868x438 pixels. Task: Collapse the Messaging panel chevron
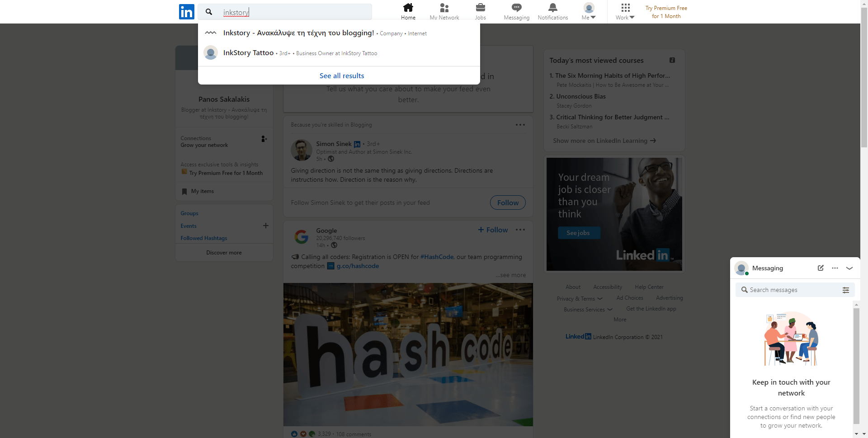pos(849,268)
